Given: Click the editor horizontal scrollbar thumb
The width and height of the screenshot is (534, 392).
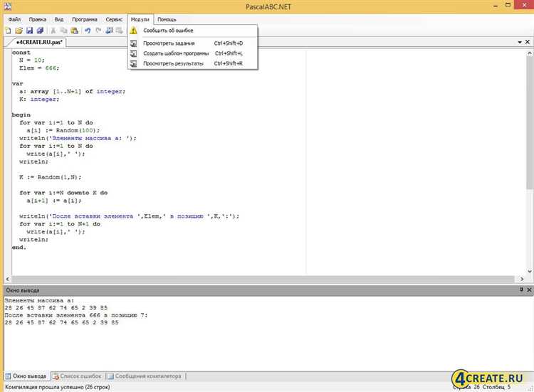Looking at the screenshot, I should (263, 279).
